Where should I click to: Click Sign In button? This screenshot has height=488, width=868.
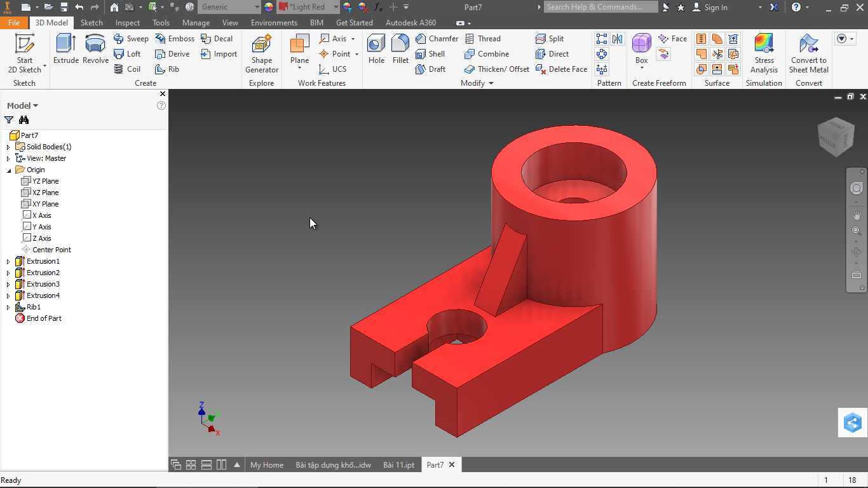(710, 7)
